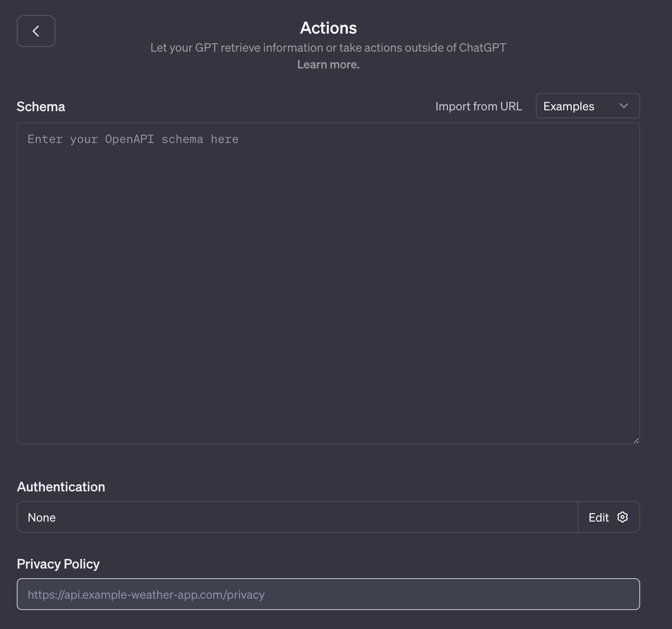Screen dimensions: 672x629
Task: Go back using the left chevron button
Action: point(36,31)
